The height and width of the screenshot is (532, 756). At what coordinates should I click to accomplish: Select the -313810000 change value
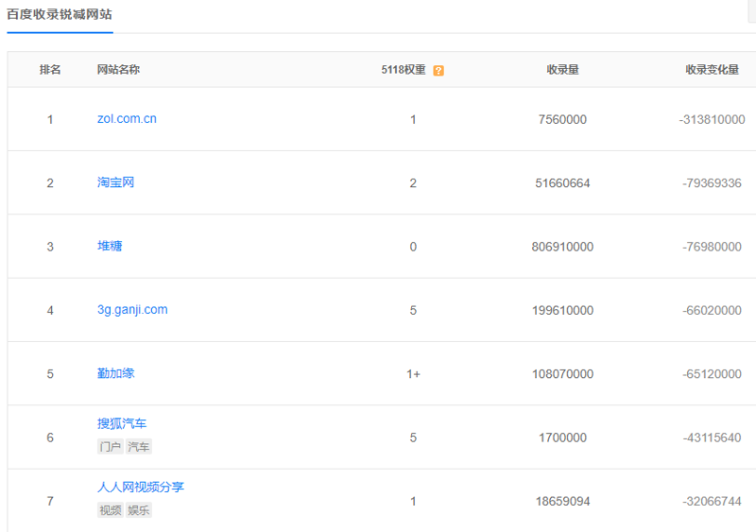pyautogui.click(x=713, y=120)
